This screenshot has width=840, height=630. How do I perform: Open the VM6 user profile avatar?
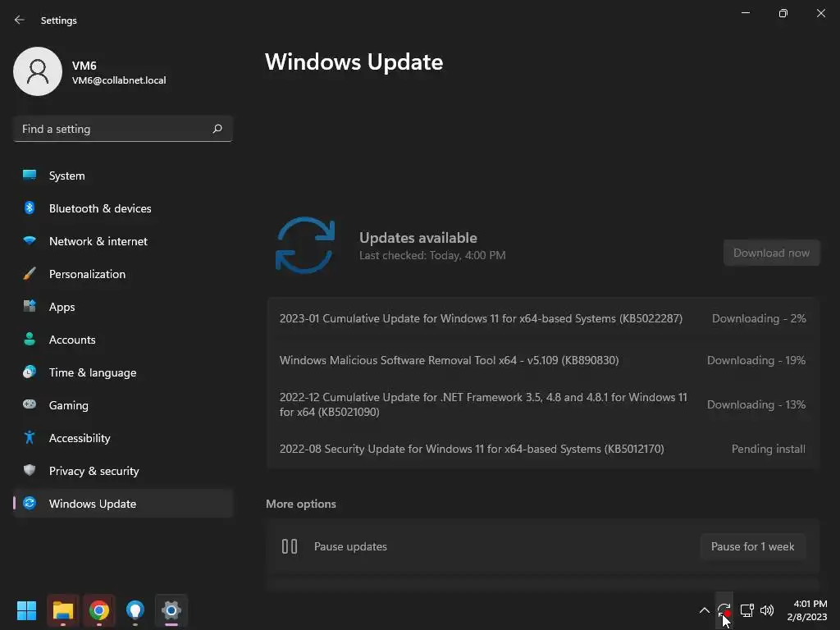(38, 71)
